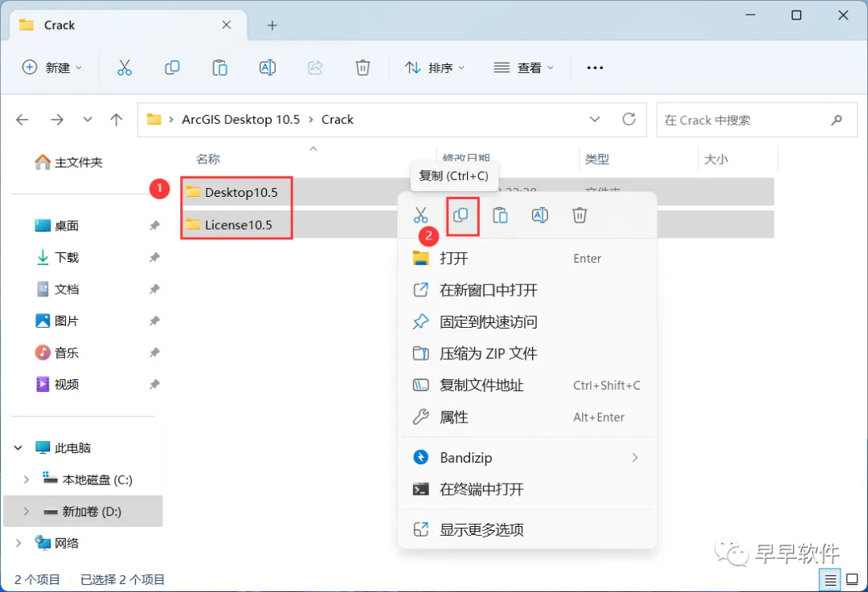Go up one folder level
868x592 pixels.
coord(117,120)
